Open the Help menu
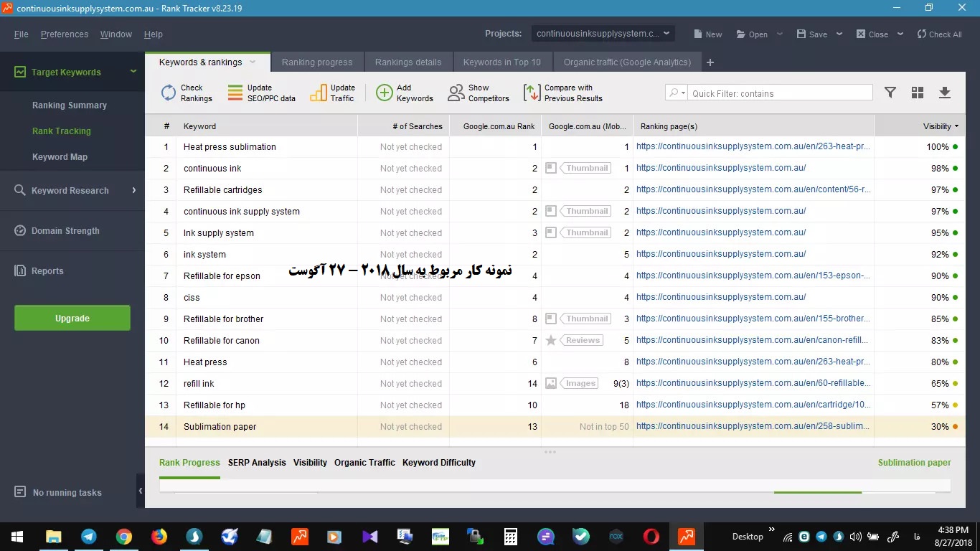This screenshot has height=551, width=980. pyautogui.click(x=154, y=34)
